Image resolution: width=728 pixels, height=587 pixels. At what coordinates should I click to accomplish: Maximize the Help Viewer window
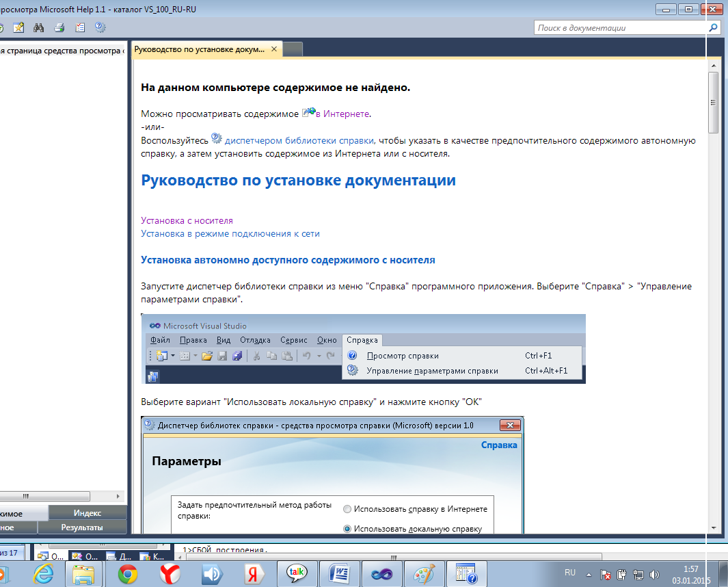point(688,10)
